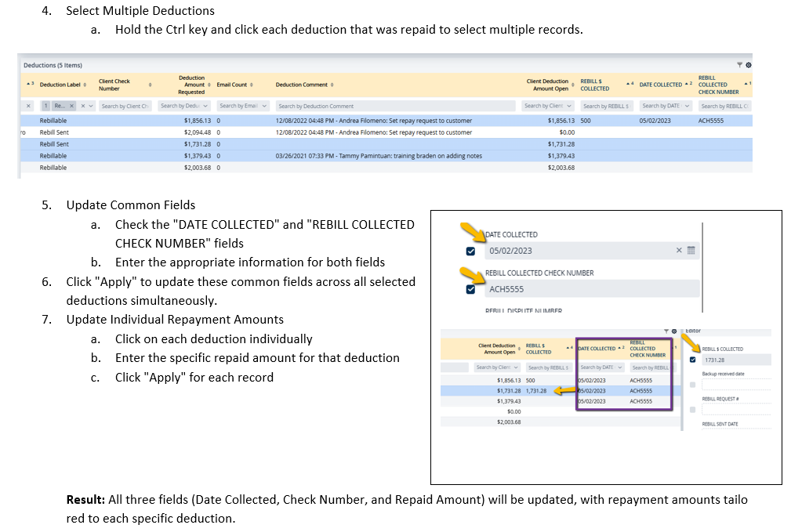791x532 pixels.
Task: Open the calendar picker in the DATE COLLECTED field
Action: click(x=691, y=251)
